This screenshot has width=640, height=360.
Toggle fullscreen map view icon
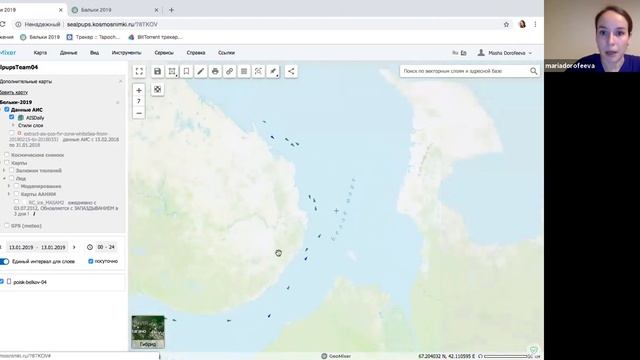click(139, 71)
